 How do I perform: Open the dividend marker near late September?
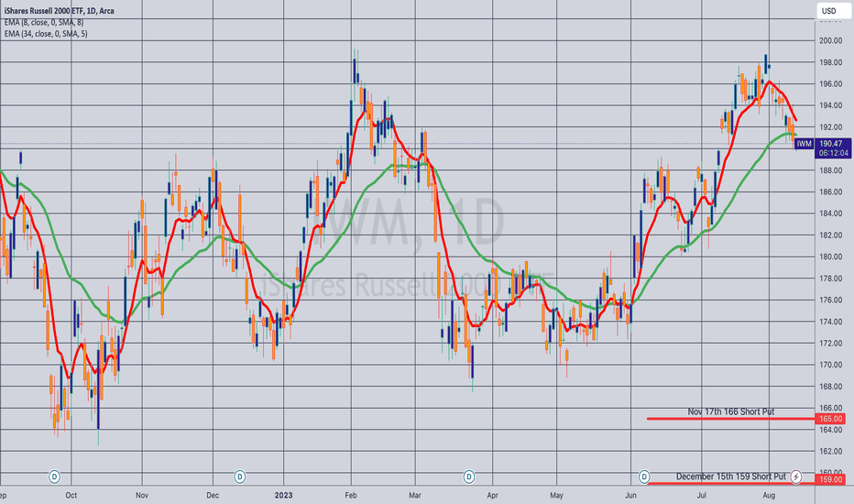click(54, 477)
